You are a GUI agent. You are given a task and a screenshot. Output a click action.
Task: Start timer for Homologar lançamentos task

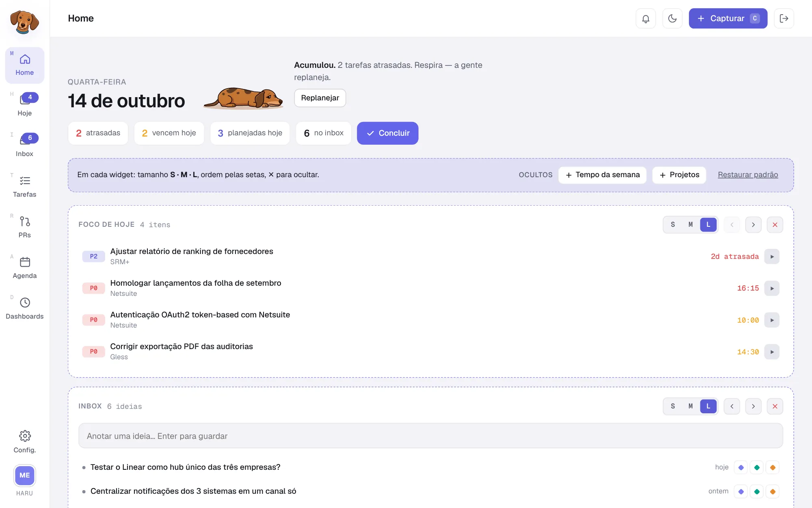772,288
